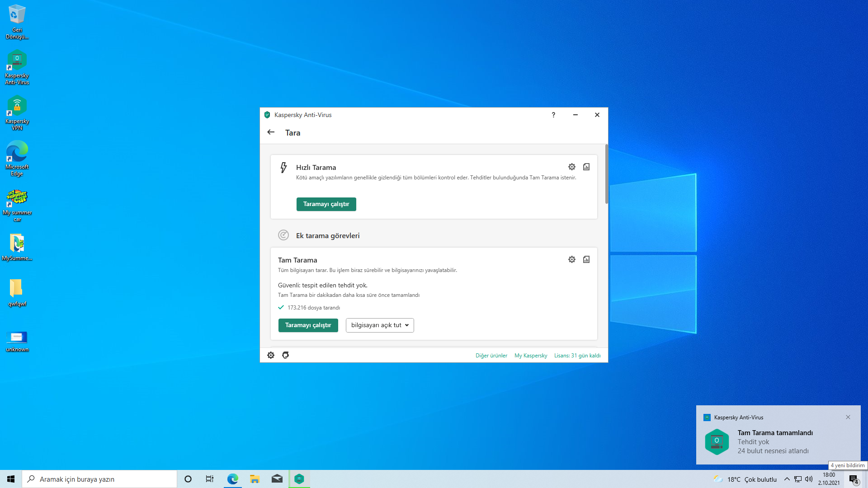Click the support agent icon in footer
Image resolution: width=868 pixels, height=488 pixels.
point(285,355)
